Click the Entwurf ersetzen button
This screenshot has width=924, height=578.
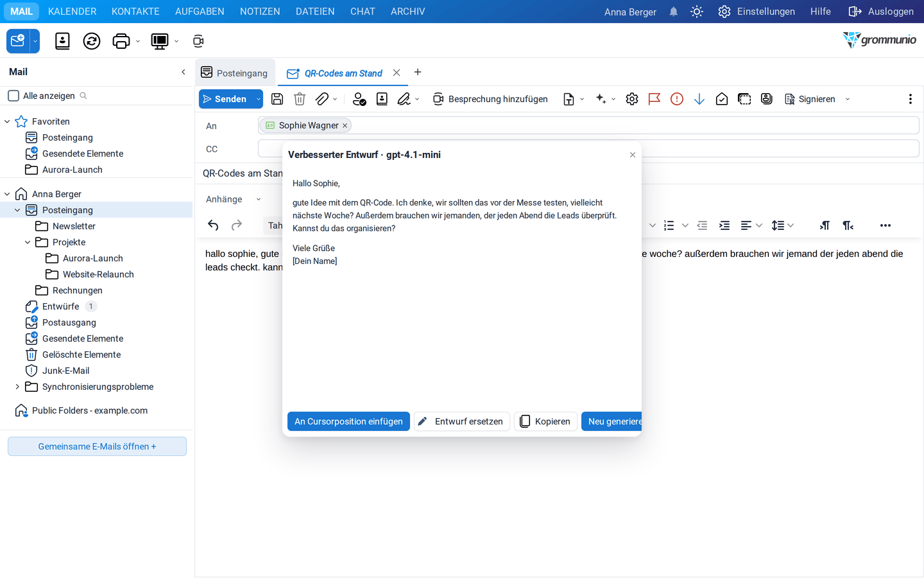coord(462,421)
